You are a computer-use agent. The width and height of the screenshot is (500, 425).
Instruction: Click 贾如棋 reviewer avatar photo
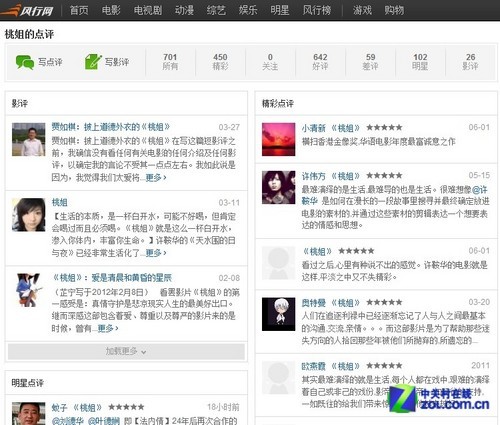[28, 139]
